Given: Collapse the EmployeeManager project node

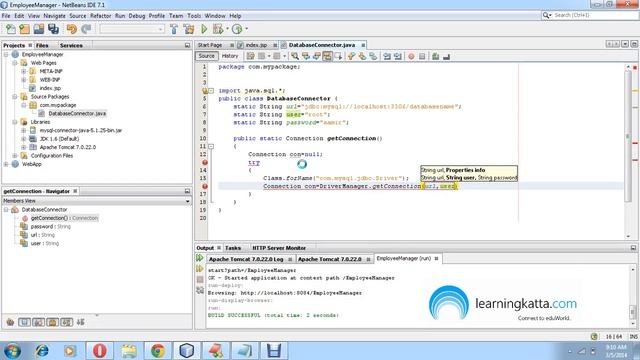Looking at the screenshot, I should click(x=6, y=54).
